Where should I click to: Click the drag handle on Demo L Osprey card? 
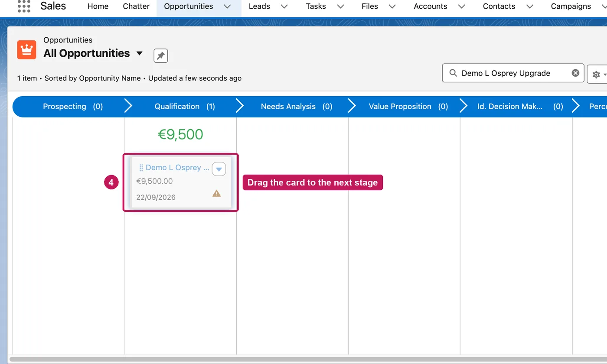141,168
